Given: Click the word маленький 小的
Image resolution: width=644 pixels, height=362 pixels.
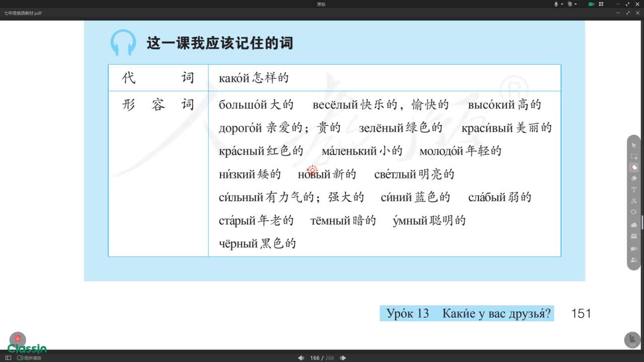Looking at the screenshot, I should tap(362, 151).
